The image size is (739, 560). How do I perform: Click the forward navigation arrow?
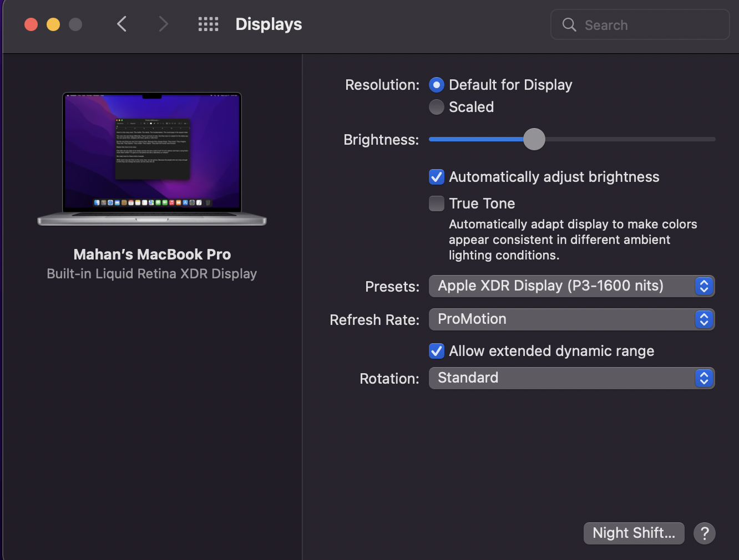coord(163,24)
